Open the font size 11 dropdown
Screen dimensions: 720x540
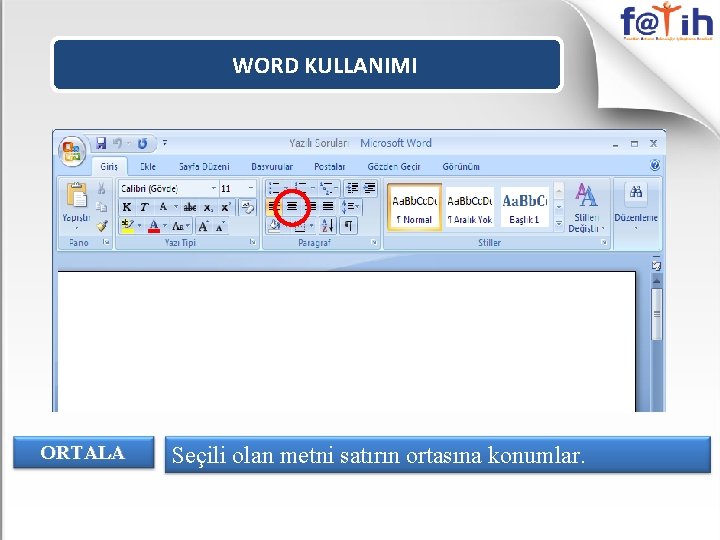pyautogui.click(x=251, y=188)
